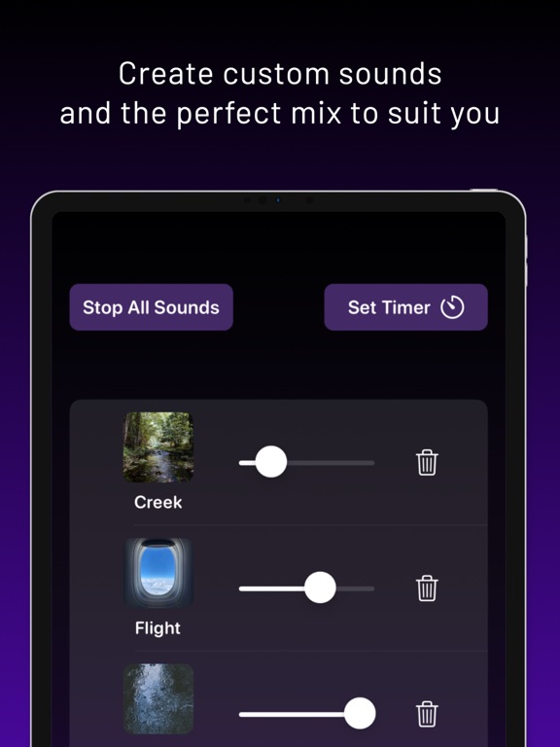Click the unfilled part of Creek's volume track
560x747 pixels.
click(x=331, y=463)
